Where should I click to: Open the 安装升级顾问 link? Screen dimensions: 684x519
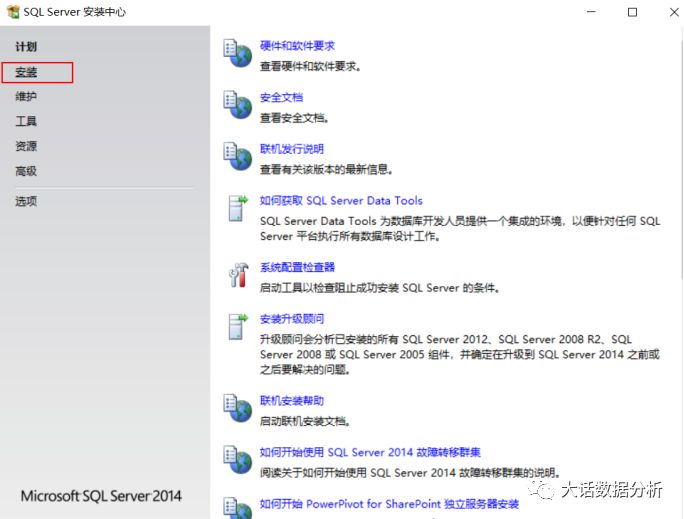tap(292, 319)
